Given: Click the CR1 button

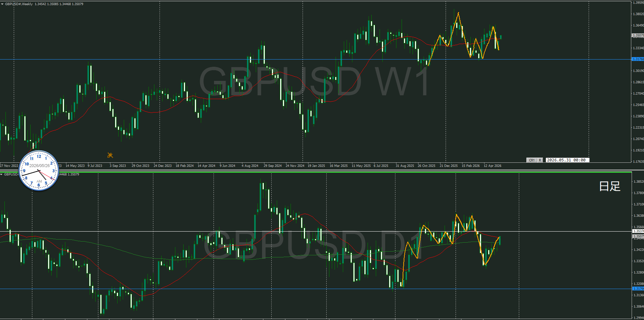Looking at the screenshot, I should 532,160.
